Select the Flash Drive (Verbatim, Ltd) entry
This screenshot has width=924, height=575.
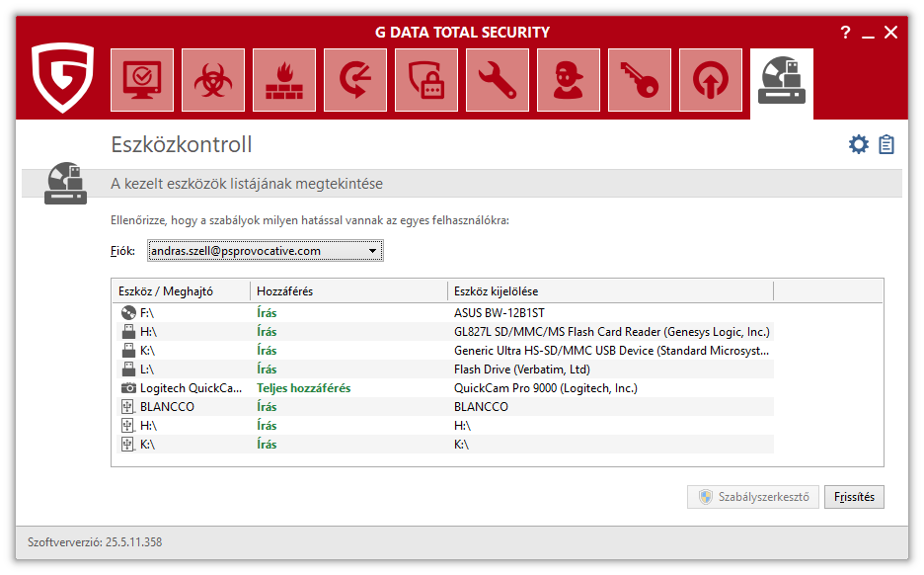point(521,370)
